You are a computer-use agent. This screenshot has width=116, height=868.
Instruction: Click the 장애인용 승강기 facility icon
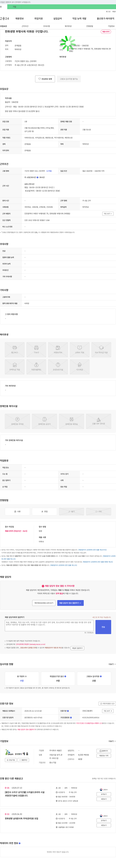pyautogui.click(x=44, y=421)
